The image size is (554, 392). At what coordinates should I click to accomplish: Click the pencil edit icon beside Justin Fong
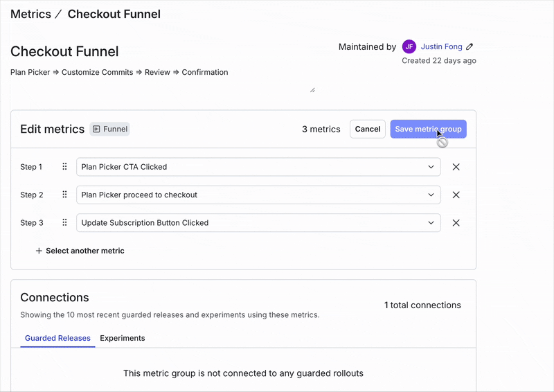(x=470, y=47)
